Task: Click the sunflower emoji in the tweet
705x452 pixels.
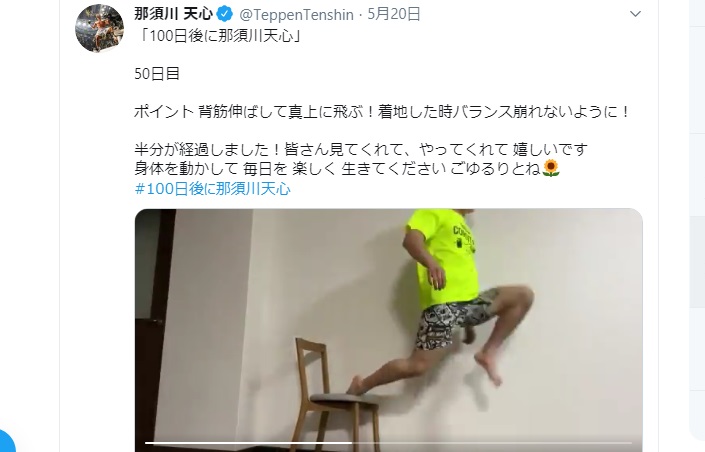Action: tap(551, 168)
